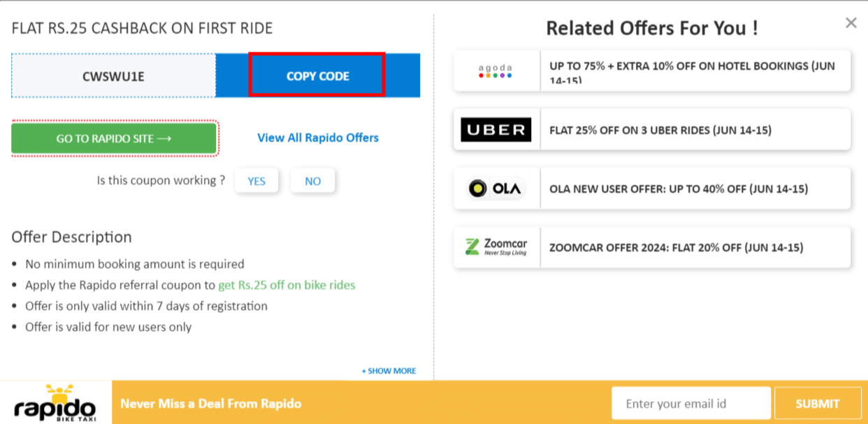Select the coupon code CWSWU1E
This screenshot has width=868, height=424.
coord(113,75)
